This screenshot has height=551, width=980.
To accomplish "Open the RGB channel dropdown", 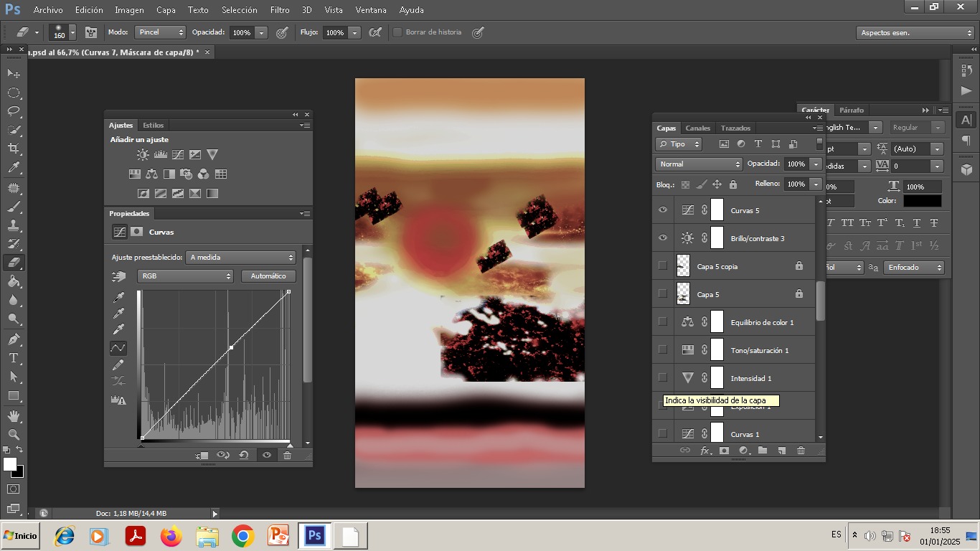I will [185, 276].
